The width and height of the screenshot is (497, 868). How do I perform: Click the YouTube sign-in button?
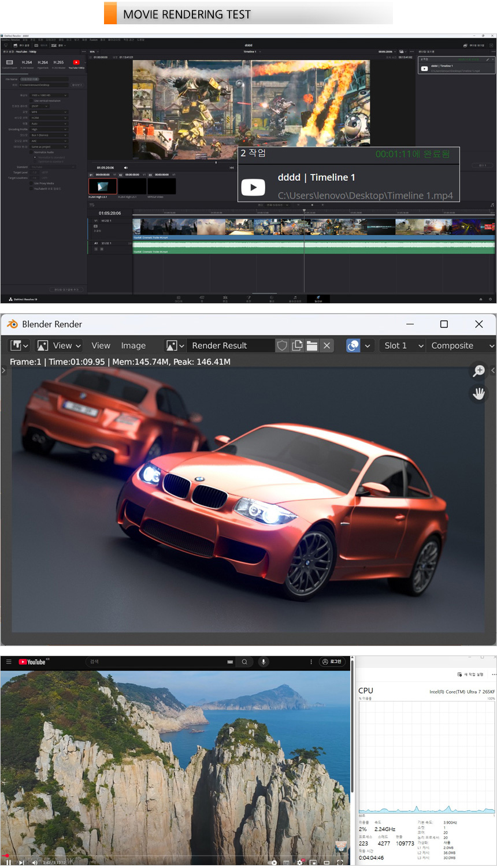(x=332, y=662)
